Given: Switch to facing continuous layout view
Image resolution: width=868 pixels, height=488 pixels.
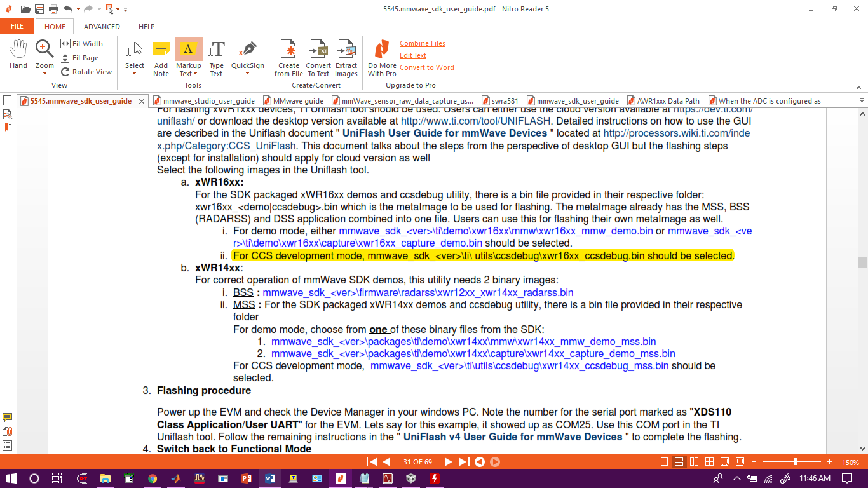Looking at the screenshot, I should [x=709, y=462].
